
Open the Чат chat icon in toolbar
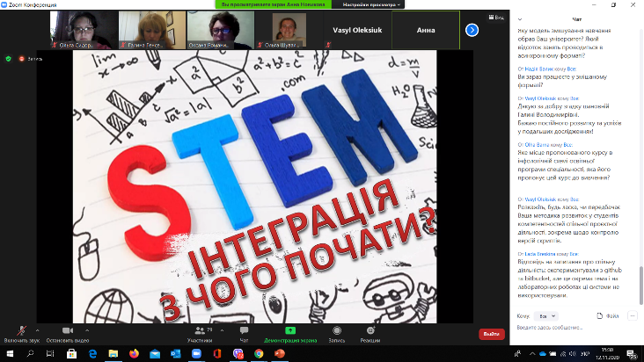[244, 330]
